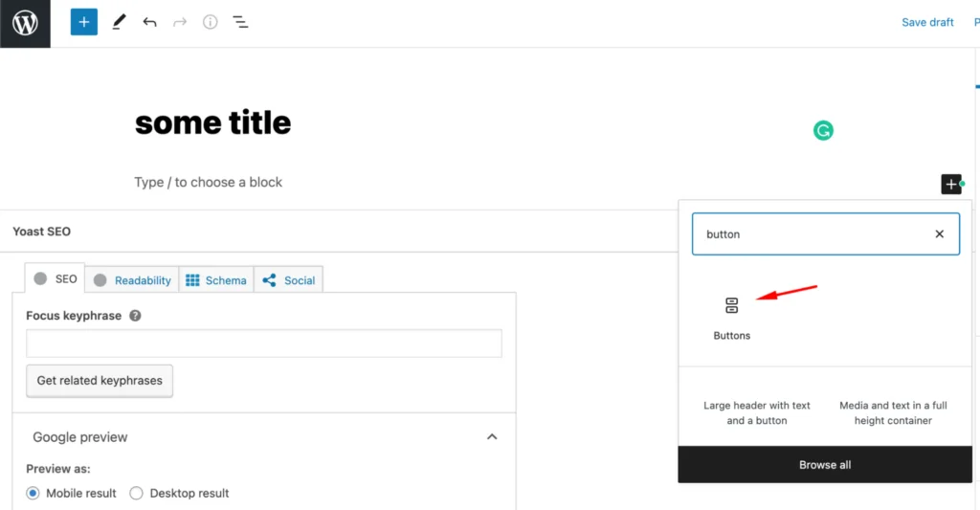Open the document Details info icon
The height and width of the screenshot is (510, 980).
pyautogui.click(x=211, y=22)
